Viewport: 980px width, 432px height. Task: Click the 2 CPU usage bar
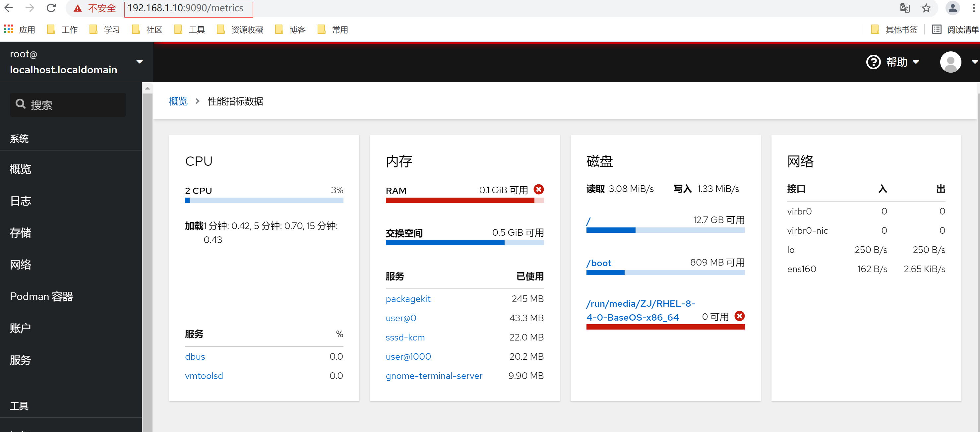(x=264, y=200)
